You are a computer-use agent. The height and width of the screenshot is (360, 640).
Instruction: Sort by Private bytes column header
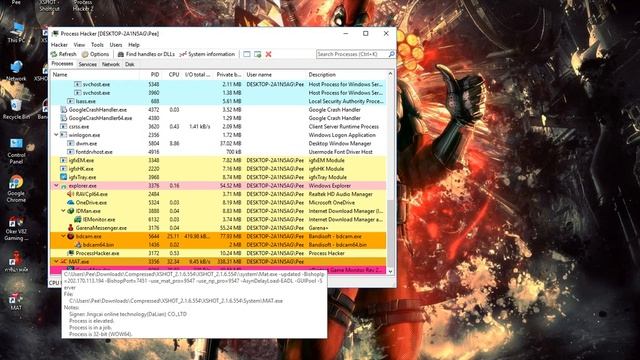(x=228, y=75)
